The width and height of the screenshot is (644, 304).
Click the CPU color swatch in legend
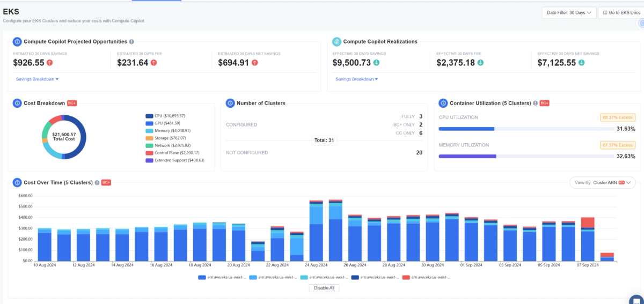click(x=150, y=115)
